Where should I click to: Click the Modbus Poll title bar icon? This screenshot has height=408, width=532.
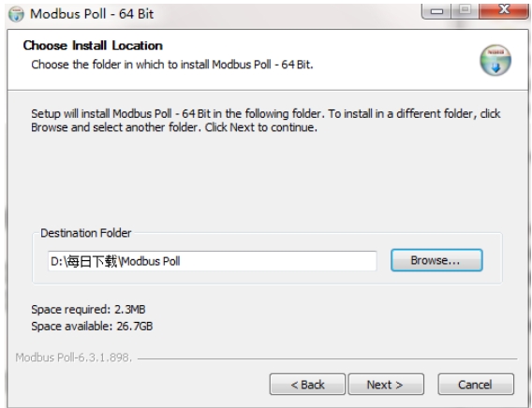point(16,14)
